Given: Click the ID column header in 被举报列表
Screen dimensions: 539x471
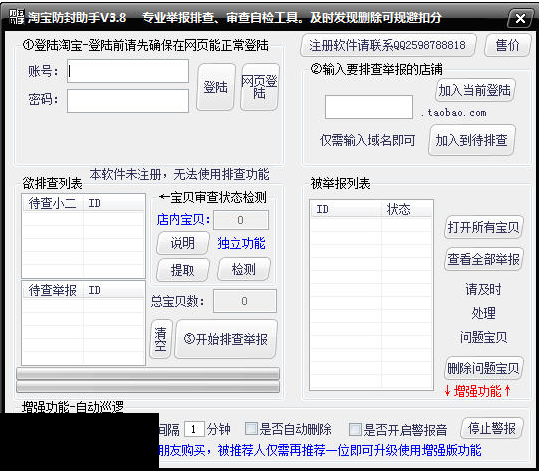Looking at the screenshot, I should point(346,209).
